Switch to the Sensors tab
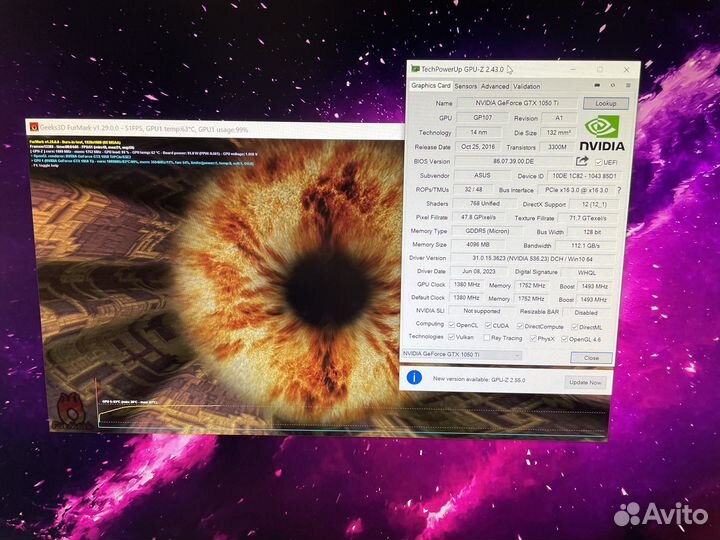Viewport: 720px width, 540px height. (465, 86)
